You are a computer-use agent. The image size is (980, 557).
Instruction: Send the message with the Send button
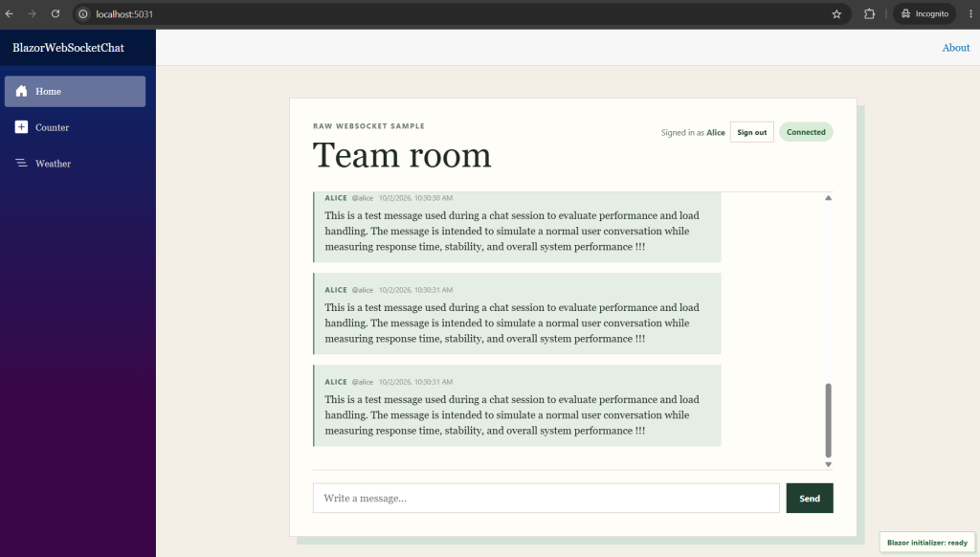tap(810, 498)
